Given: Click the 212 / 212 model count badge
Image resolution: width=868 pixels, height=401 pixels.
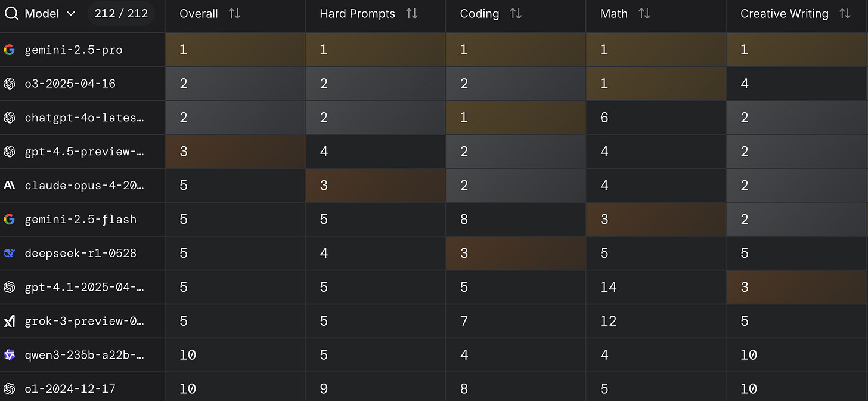Looking at the screenshot, I should pyautogui.click(x=121, y=13).
